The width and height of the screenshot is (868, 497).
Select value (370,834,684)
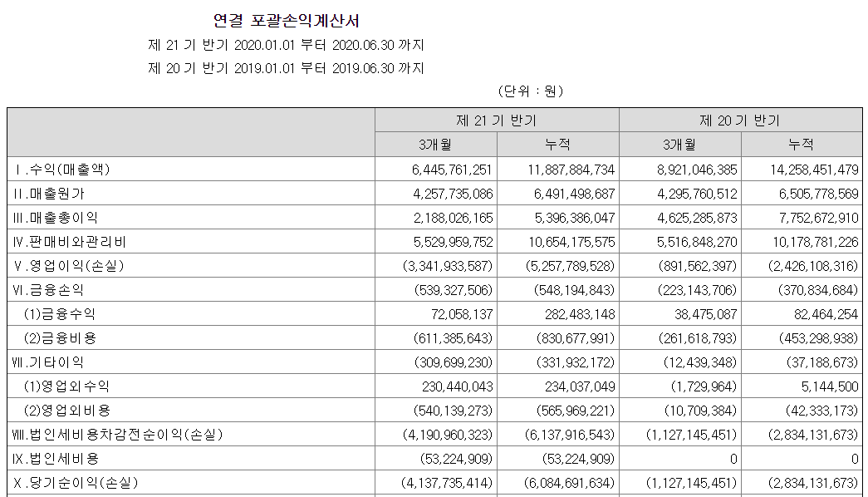coord(818,290)
